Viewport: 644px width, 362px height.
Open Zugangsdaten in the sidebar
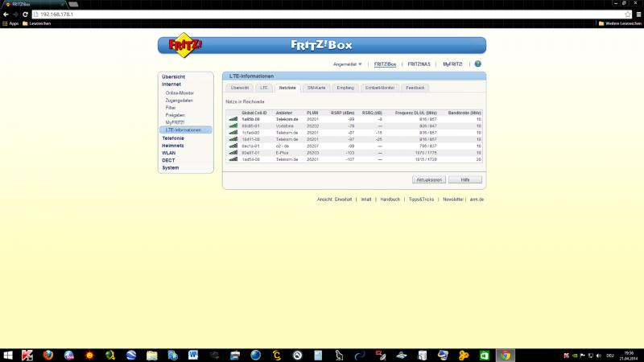click(179, 101)
